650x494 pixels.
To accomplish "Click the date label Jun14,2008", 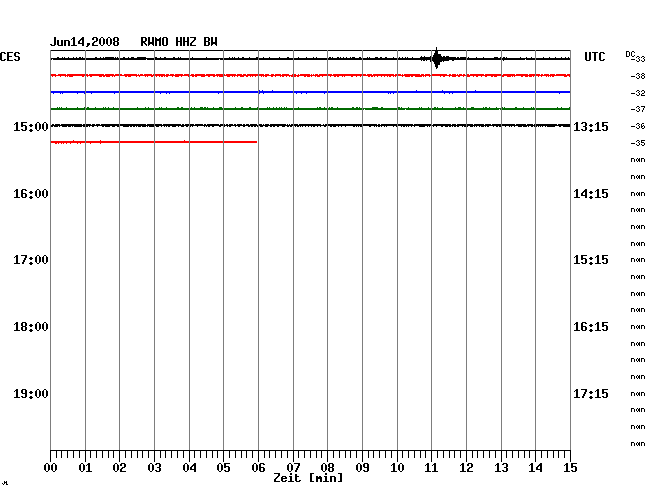I will (x=85, y=42).
